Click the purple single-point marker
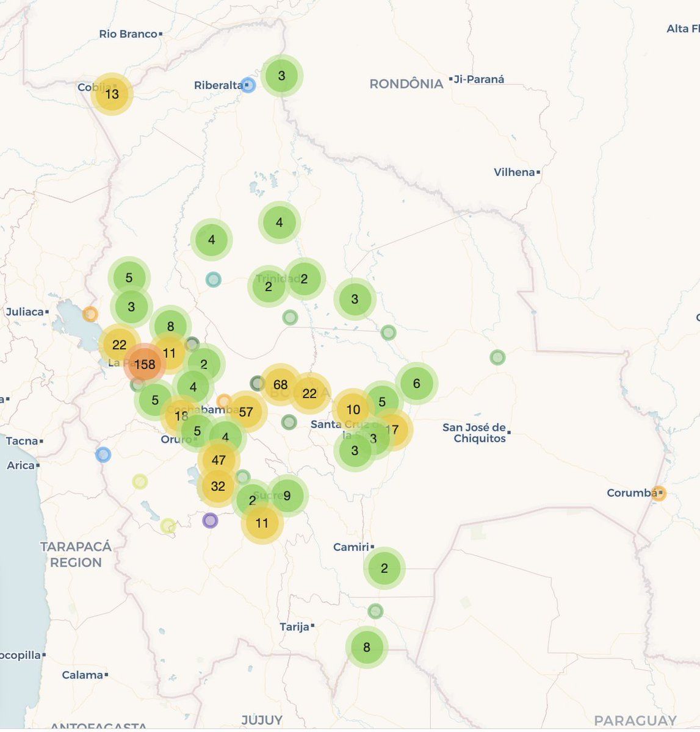 (x=210, y=520)
